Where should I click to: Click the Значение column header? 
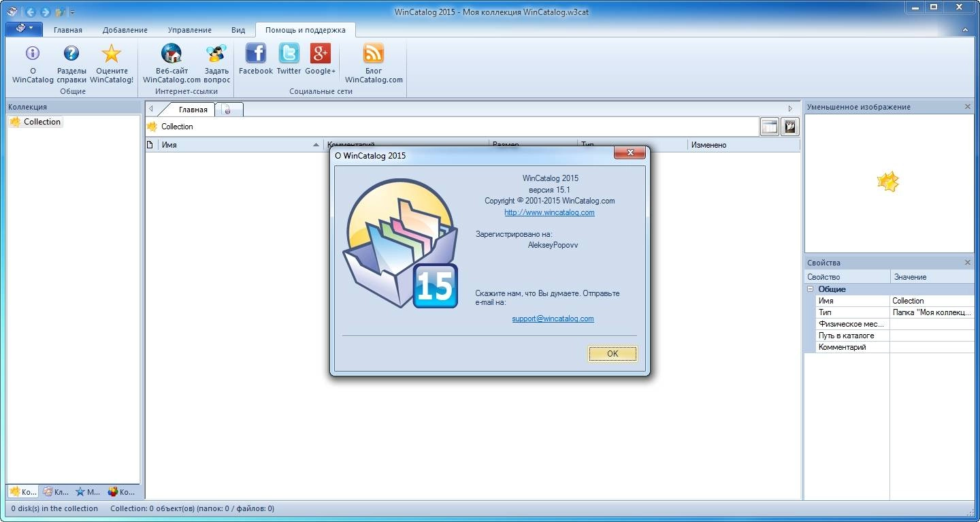[932, 277]
